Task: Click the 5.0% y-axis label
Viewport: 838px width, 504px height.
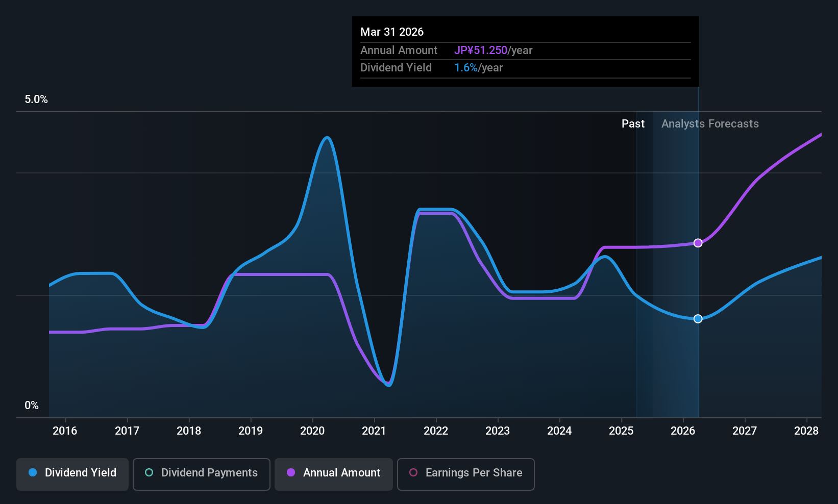Action: click(36, 99)
